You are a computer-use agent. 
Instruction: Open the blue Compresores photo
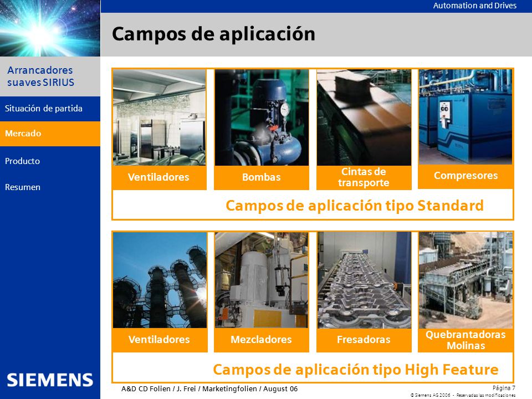[465, 117]
